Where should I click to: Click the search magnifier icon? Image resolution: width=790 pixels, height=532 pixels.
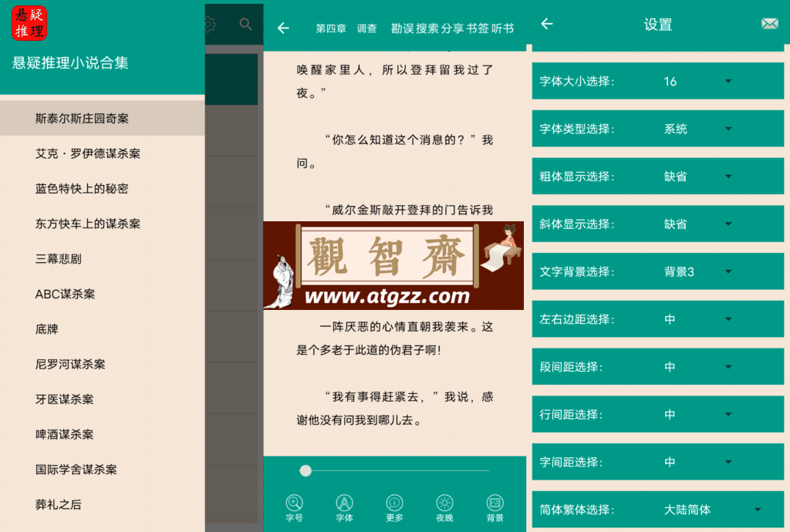[245, 24]
